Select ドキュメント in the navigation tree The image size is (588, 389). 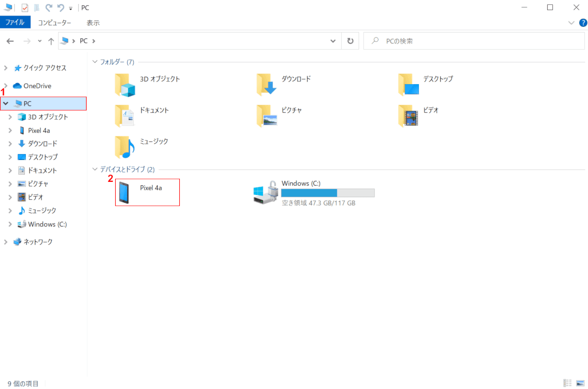click(37, 171)
